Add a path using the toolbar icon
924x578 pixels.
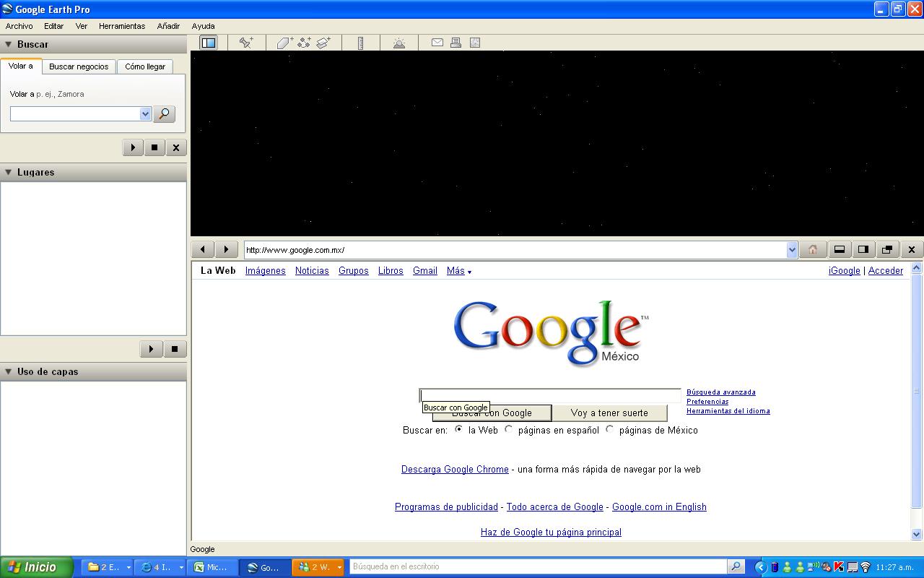point(304,43)
